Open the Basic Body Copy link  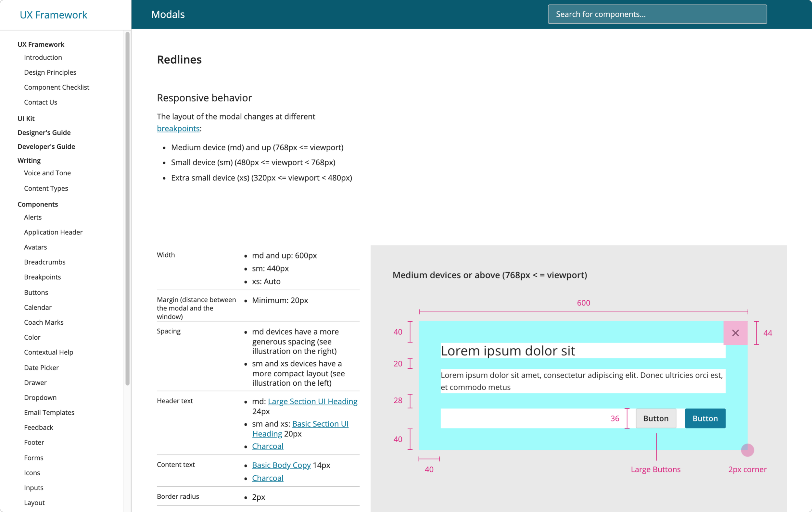[x=281, y=465]
